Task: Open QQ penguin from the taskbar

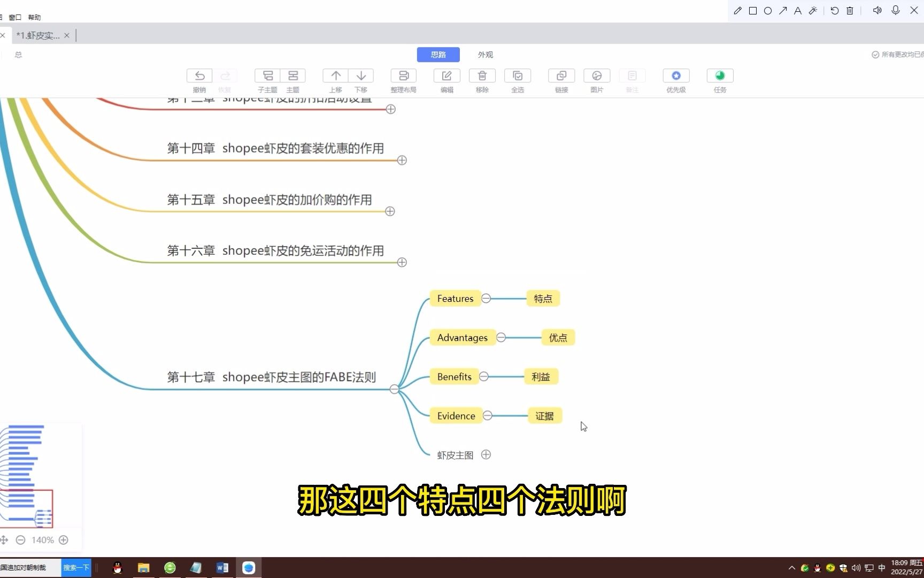Action: 118,568
